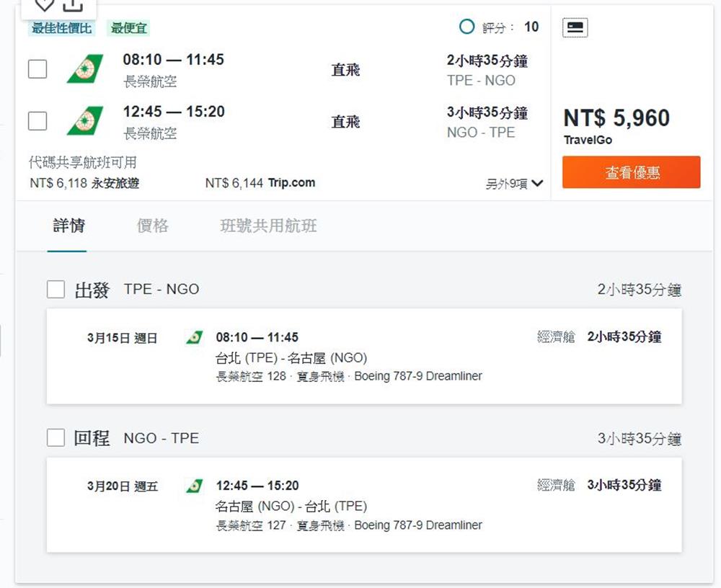The width and height of the screenshot is (721, 588).
Task: Click the EVA Air logo for 12:45 flight
Action: point(85,121)
